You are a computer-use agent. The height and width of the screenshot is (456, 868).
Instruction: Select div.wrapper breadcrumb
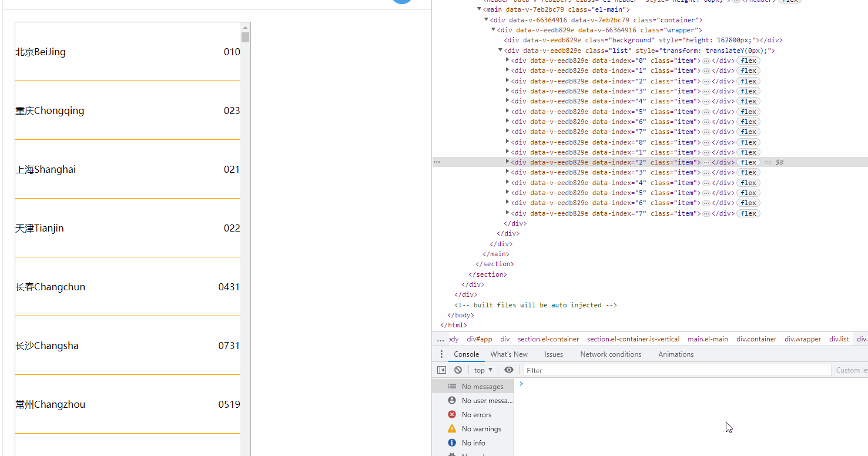coord(803,339)
